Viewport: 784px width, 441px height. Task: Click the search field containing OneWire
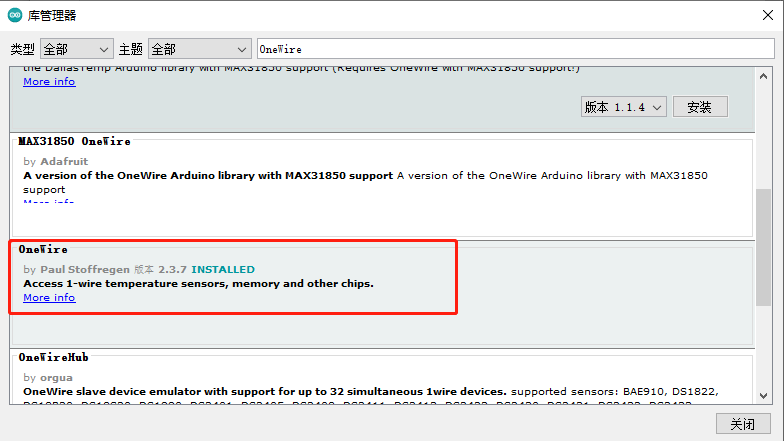tap(516, 49)
